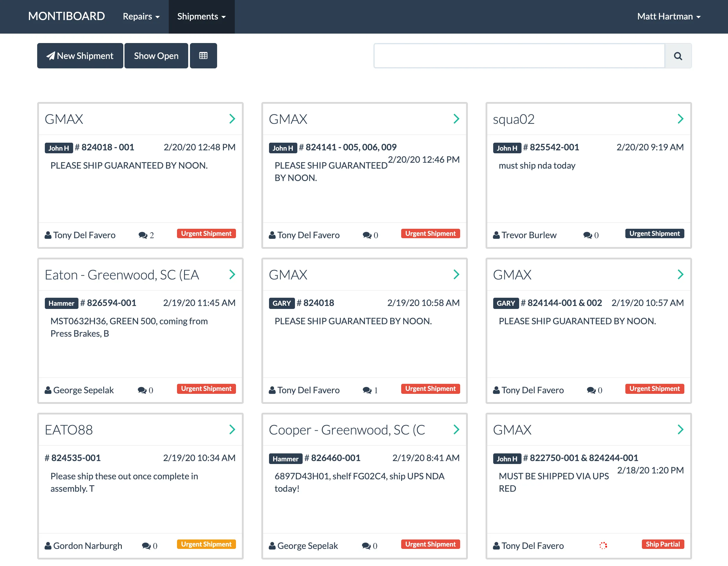Click timestamp 2/18/20 1:20 PM
Screen dimensions: 728x566
650,470
